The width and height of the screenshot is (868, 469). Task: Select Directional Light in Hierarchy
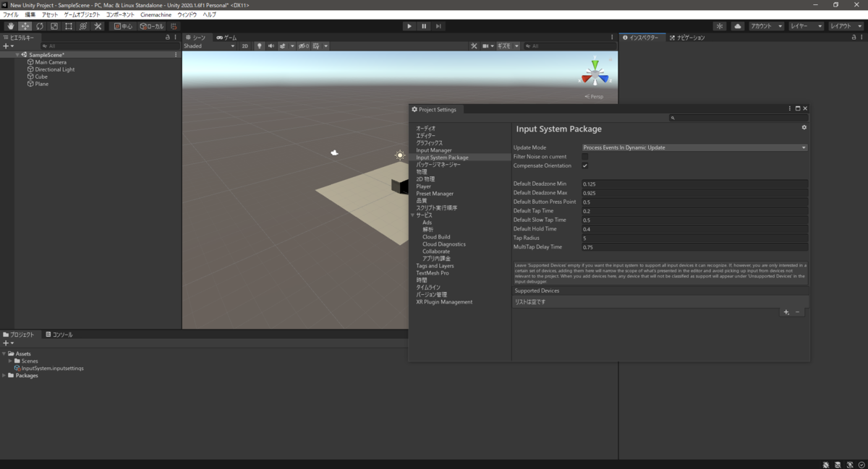point(54,69)
